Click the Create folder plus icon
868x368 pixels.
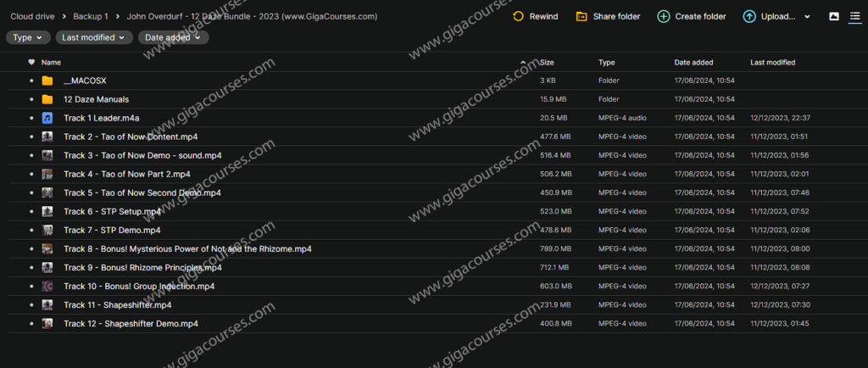click(x=663, y=16)
